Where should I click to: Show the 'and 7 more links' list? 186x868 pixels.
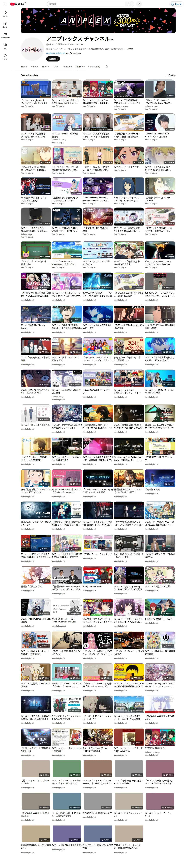(x=73, y=53)
